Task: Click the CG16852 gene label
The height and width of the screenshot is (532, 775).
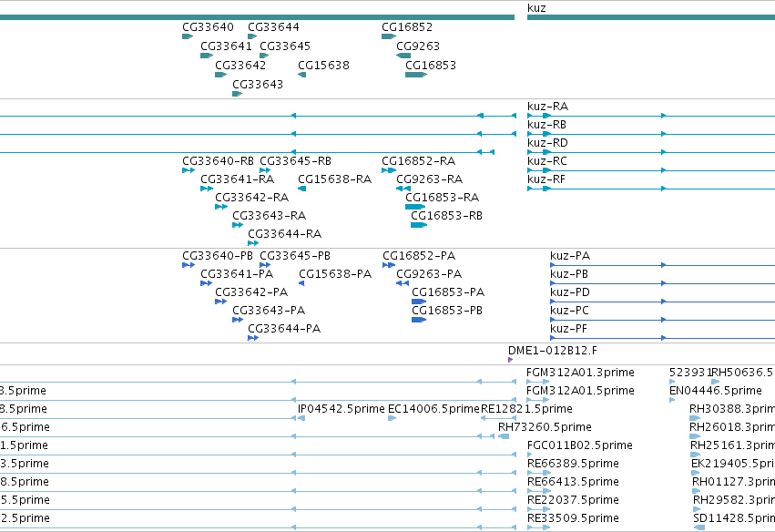Action: [x=407, y=27]
